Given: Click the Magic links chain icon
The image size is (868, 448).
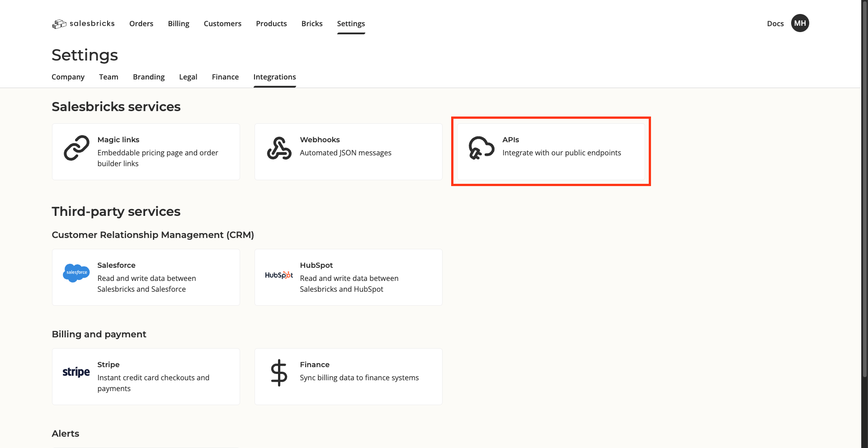Looking at the screenshot, I should click(x=76, y=148).
